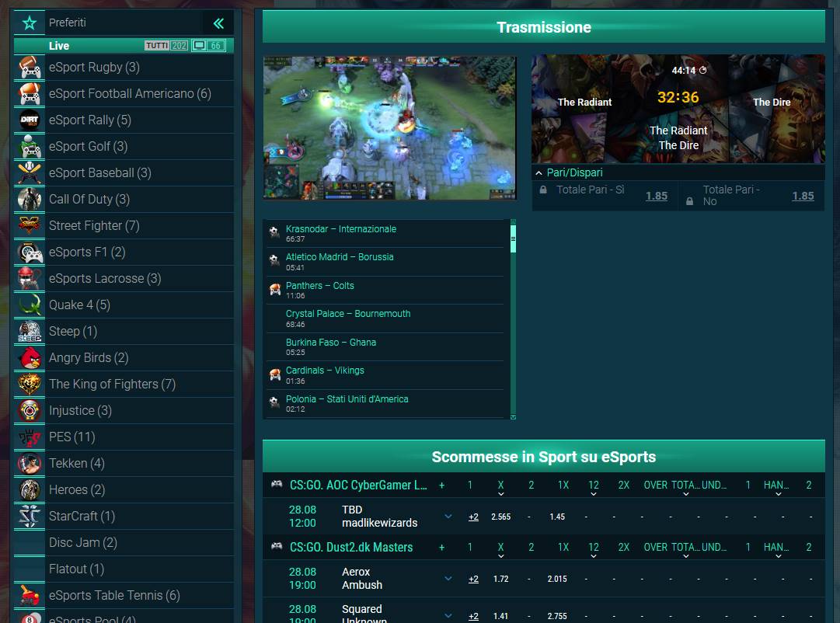Screen dimensions: 840x623
Task: Open the Heroes icon
Action: coord(30,489)
